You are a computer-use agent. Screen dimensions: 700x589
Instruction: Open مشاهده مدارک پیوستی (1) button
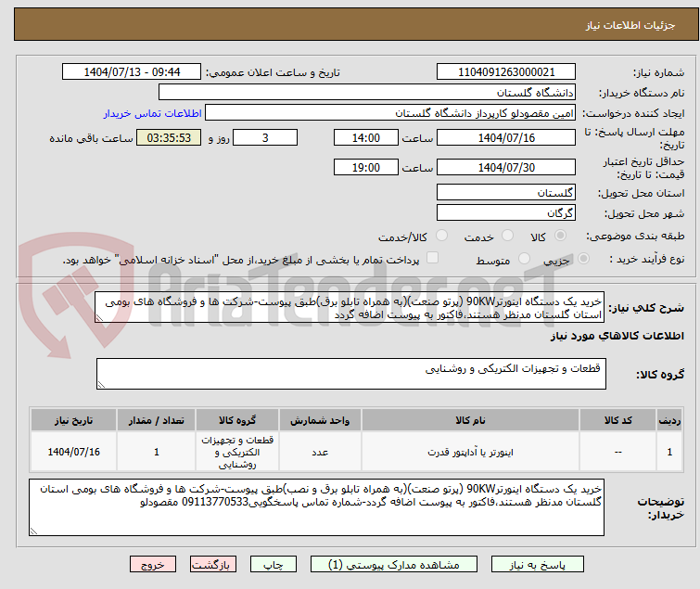coord(394,565)
